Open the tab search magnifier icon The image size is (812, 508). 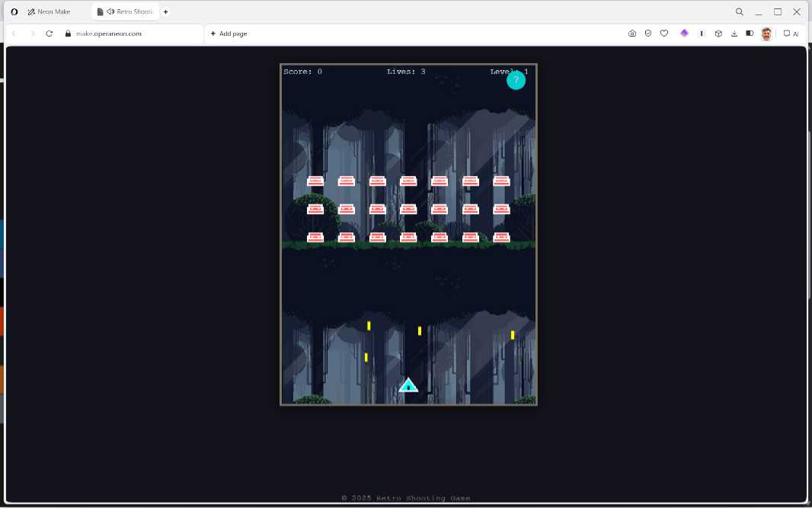pos(739,12)
